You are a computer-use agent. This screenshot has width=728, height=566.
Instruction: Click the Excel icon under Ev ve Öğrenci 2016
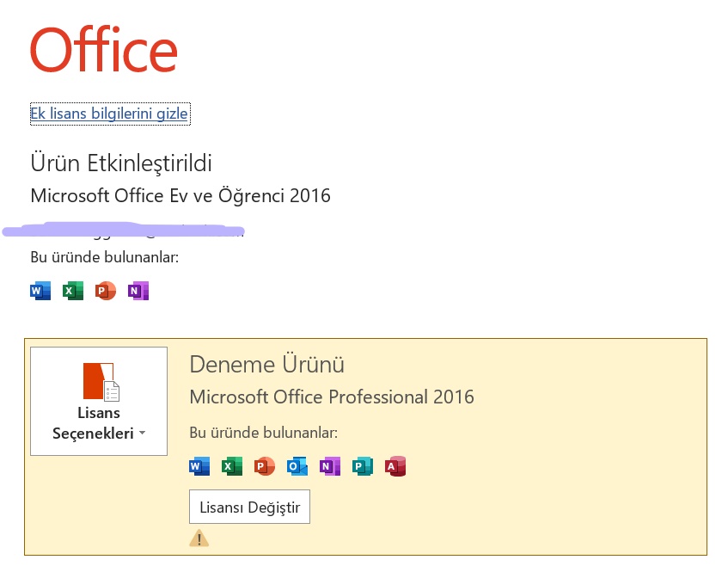(73, 291)
